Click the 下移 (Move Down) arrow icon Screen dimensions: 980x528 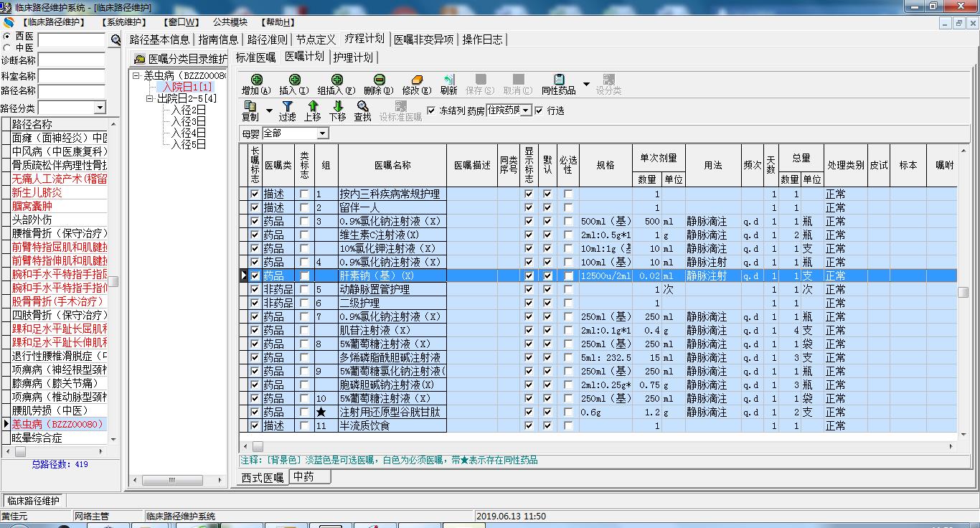(337, 106)
